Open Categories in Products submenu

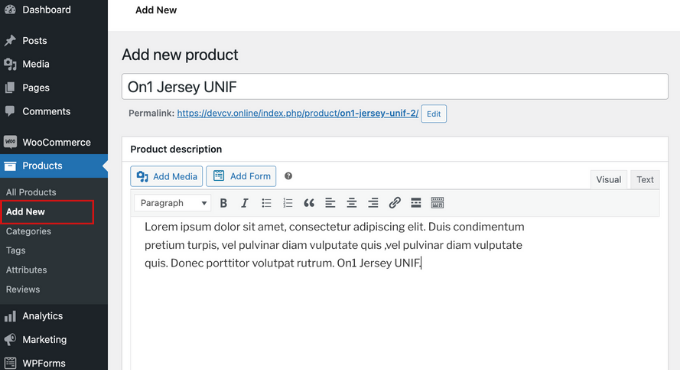[29, 231]
